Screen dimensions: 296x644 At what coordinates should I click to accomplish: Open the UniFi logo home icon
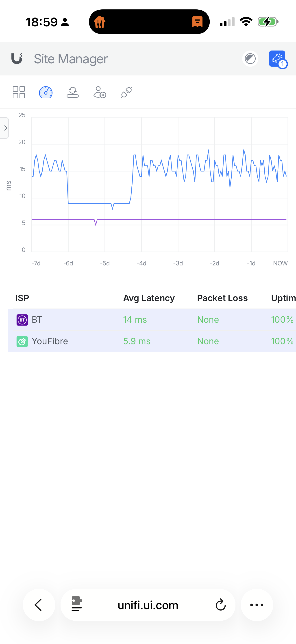coord(17,59)
